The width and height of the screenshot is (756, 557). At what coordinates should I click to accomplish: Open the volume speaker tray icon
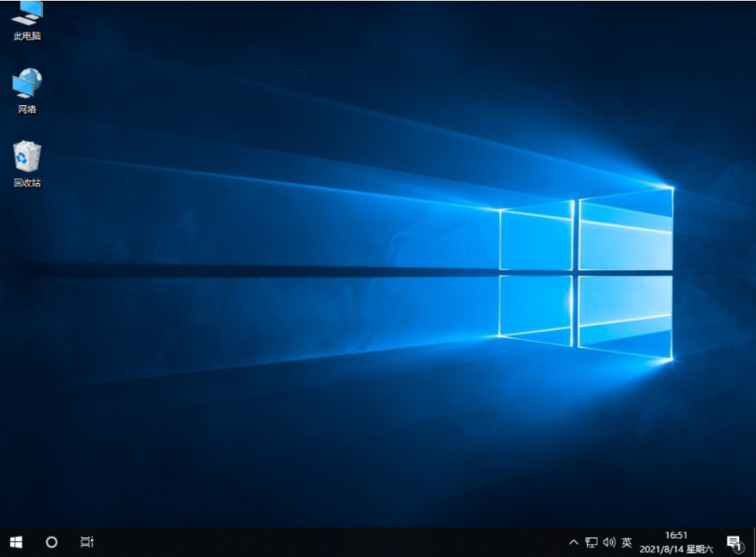click(609, 542)
